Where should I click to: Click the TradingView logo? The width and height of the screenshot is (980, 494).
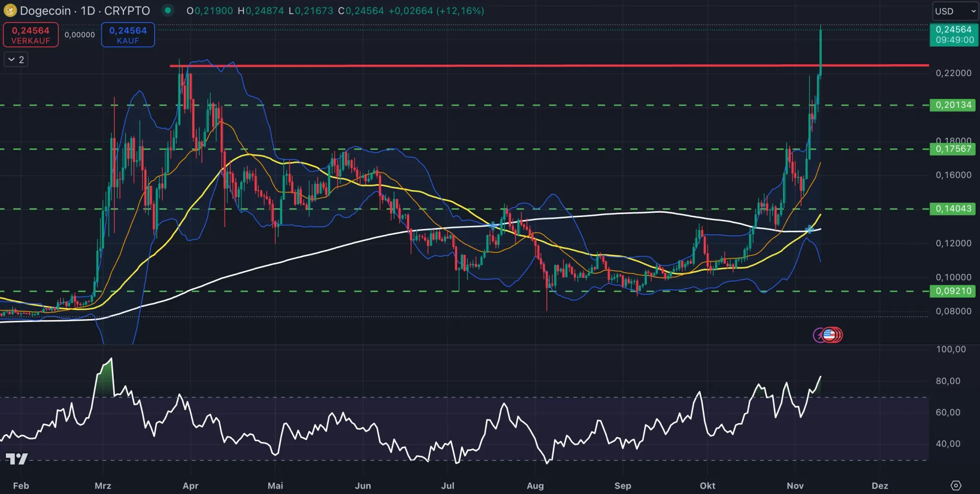click(17, 459)
